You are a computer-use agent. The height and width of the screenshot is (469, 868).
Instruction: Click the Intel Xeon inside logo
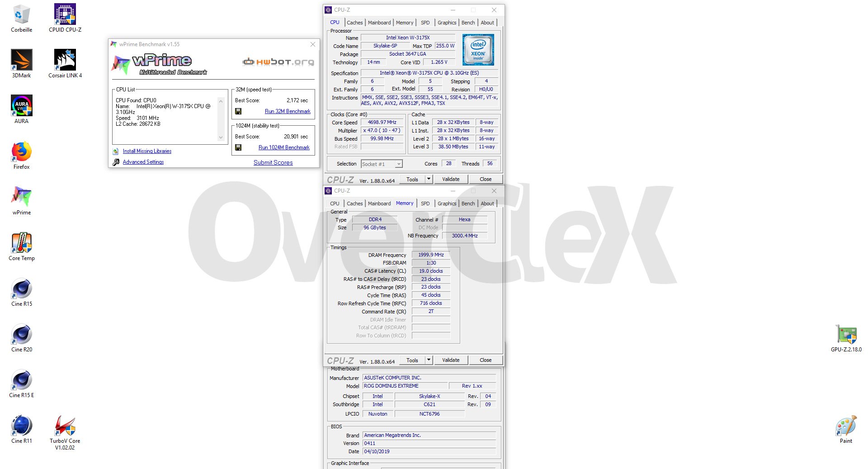pos(478,50)
